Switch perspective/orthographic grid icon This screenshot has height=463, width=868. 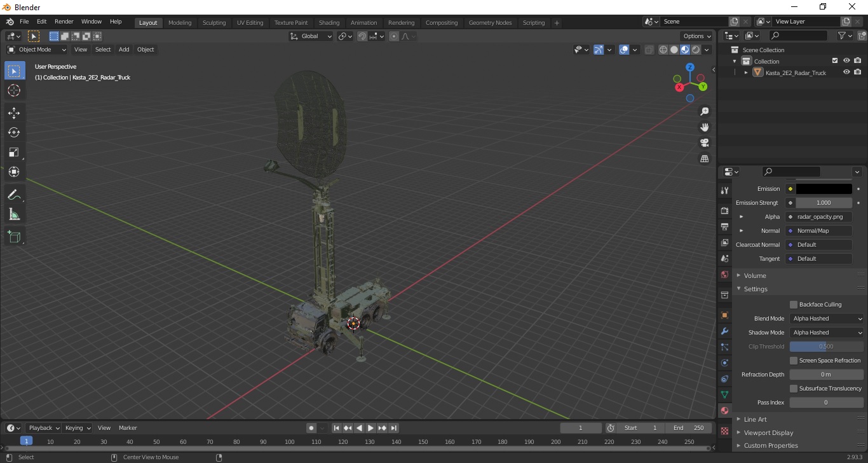[x=704, y=159]
